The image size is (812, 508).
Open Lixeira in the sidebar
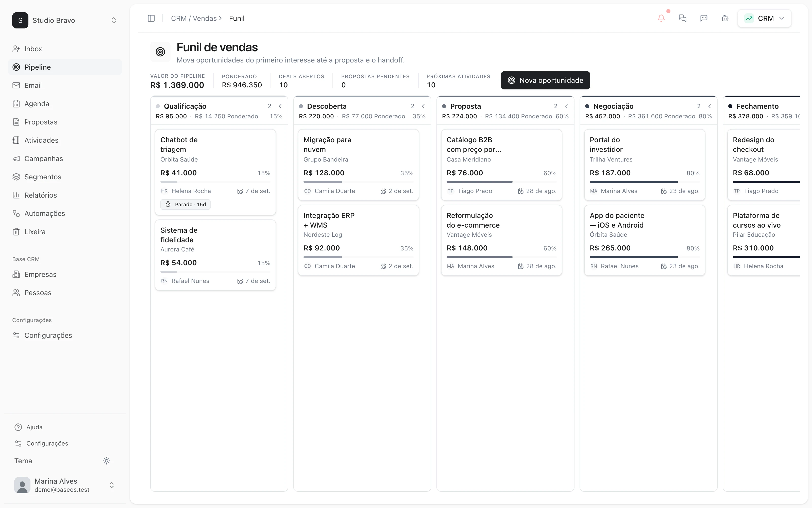pos(65,232)
